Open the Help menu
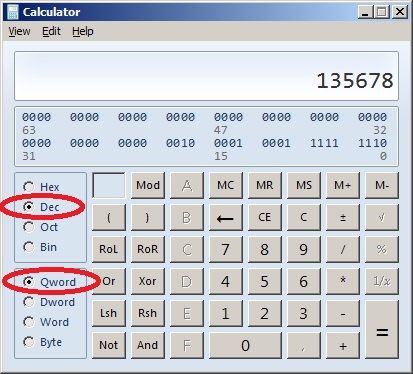 tap(83, 31)
